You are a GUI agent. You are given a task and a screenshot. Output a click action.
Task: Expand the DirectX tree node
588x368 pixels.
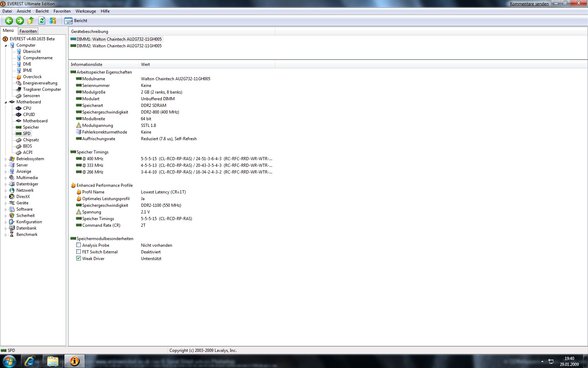pyautogui.click(x=6, y=197)
